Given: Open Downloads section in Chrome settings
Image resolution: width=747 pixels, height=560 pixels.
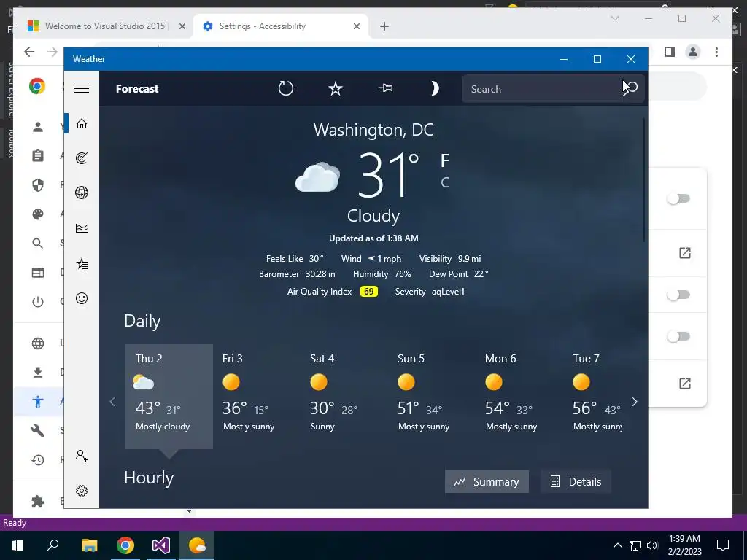Looking at the screenshot, I should pos(38,373).
